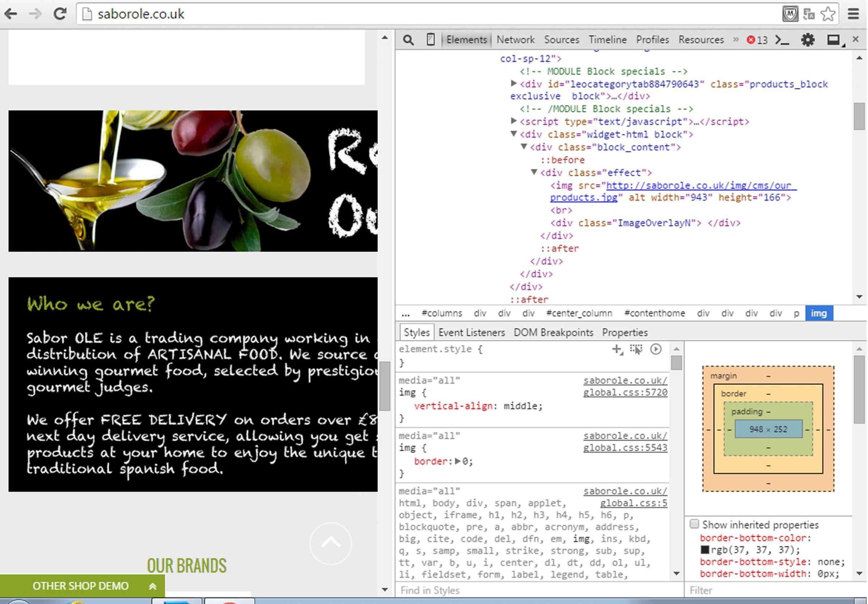Open the Event Listeners tab
This screenshot has width=868, height=604.
click(x=471, y=333)
